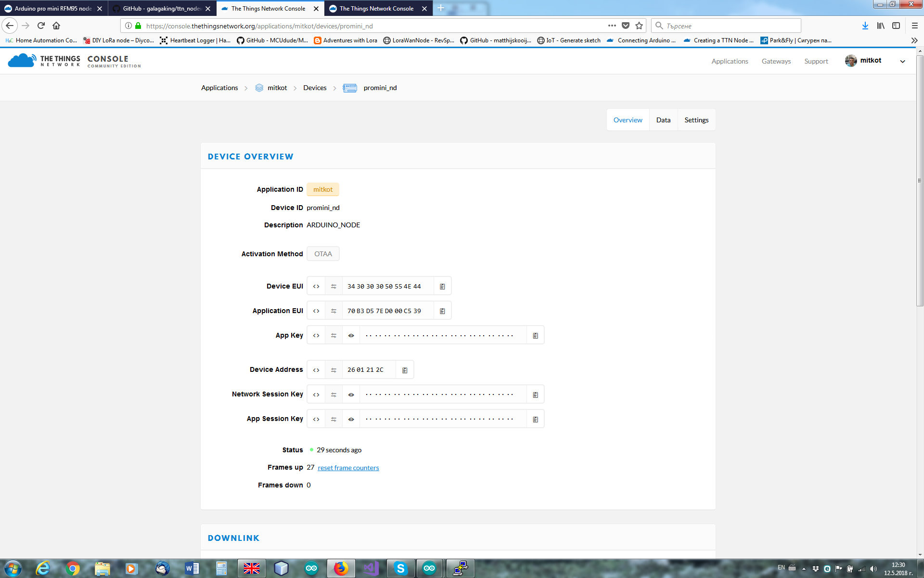Open Creating a TTN Node bookmark
The width and height of the screenshot is (924, 578).
pyautogui.click(x=719, y=40)
